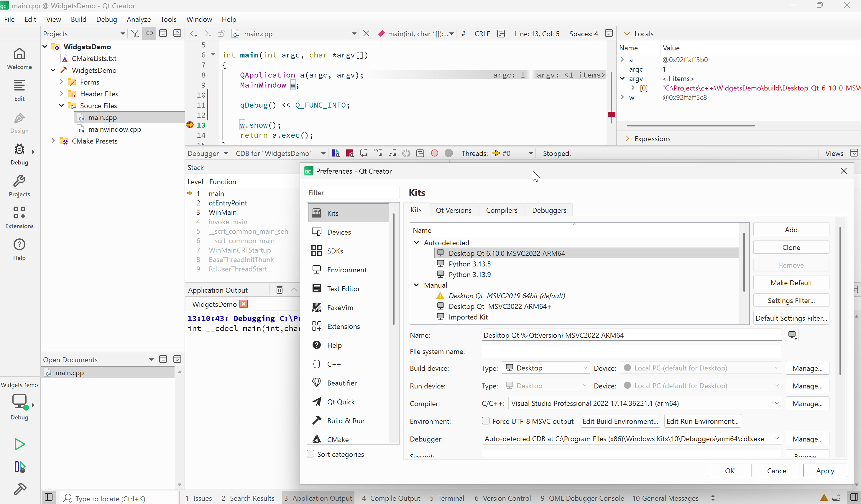Collapse the Auto-detected kits group
The height and width of the screenshot is (504, 861).
pyautogui.click(x=416, y=243)
